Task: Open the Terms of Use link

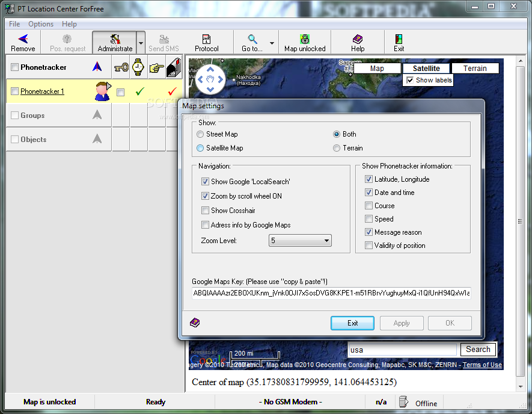Action: coord(482,365)
